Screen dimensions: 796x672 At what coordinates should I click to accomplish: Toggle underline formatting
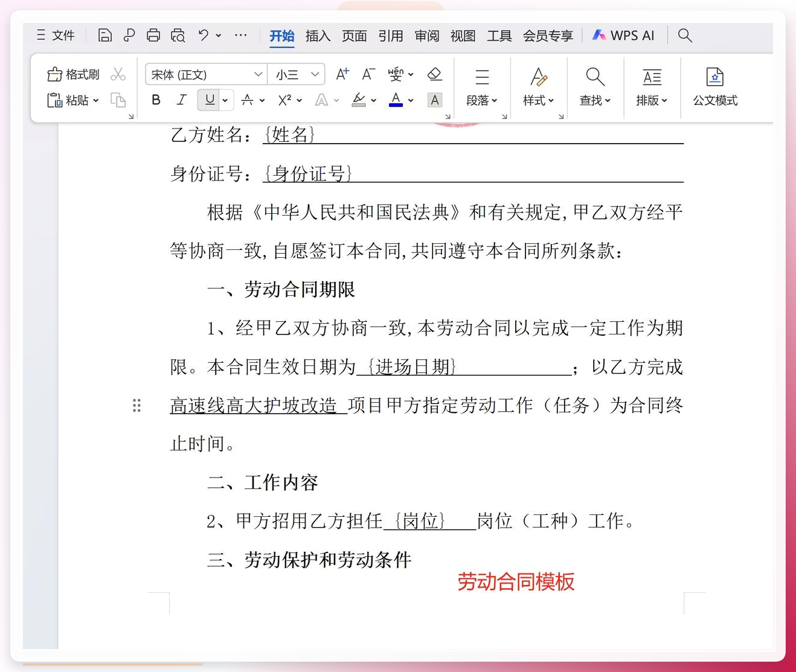pos(210,100)
